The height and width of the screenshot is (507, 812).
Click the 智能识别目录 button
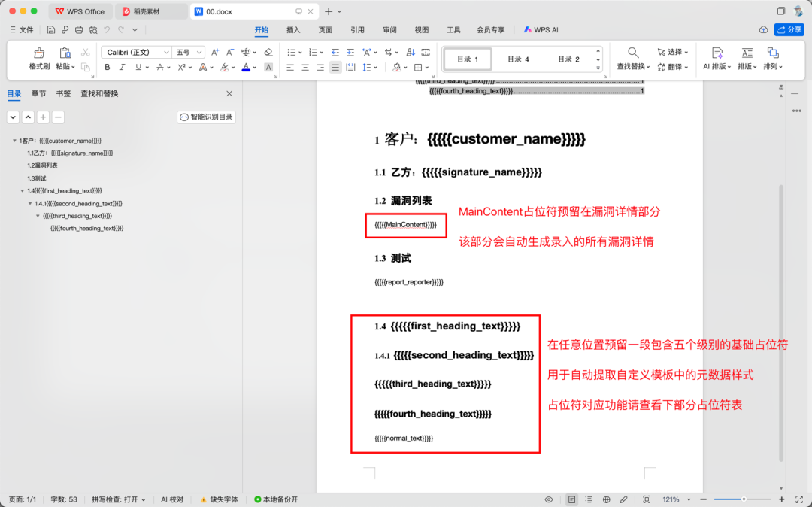[x=206, y=117]
